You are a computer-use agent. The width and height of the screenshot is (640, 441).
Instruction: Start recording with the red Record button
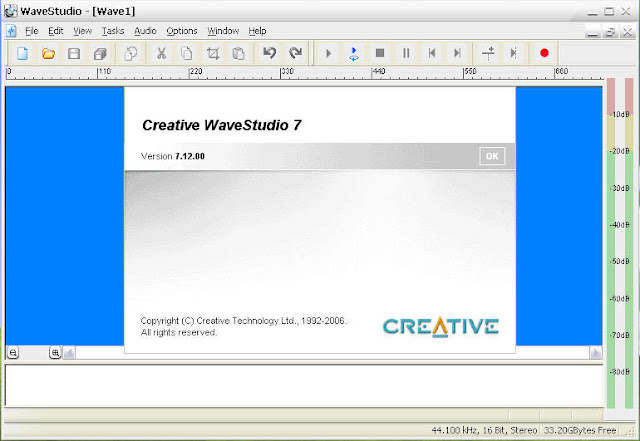tap(544, 53)
